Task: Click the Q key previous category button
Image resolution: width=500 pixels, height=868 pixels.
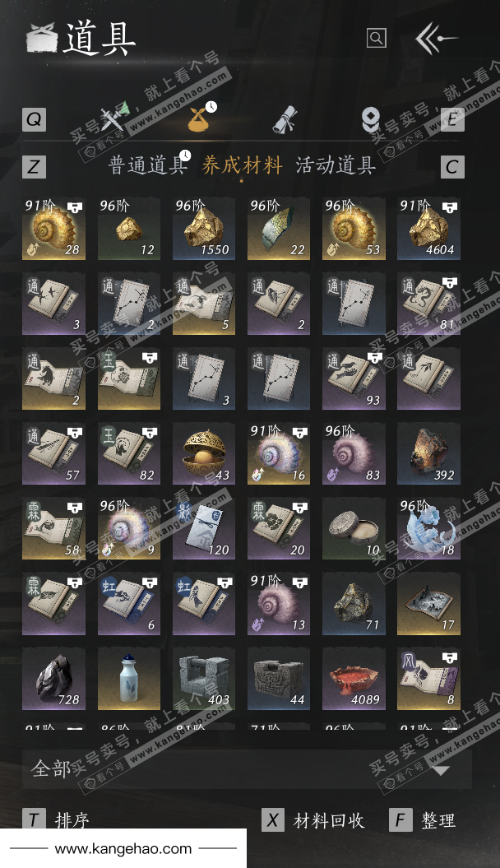Action: tap(34, 119)
